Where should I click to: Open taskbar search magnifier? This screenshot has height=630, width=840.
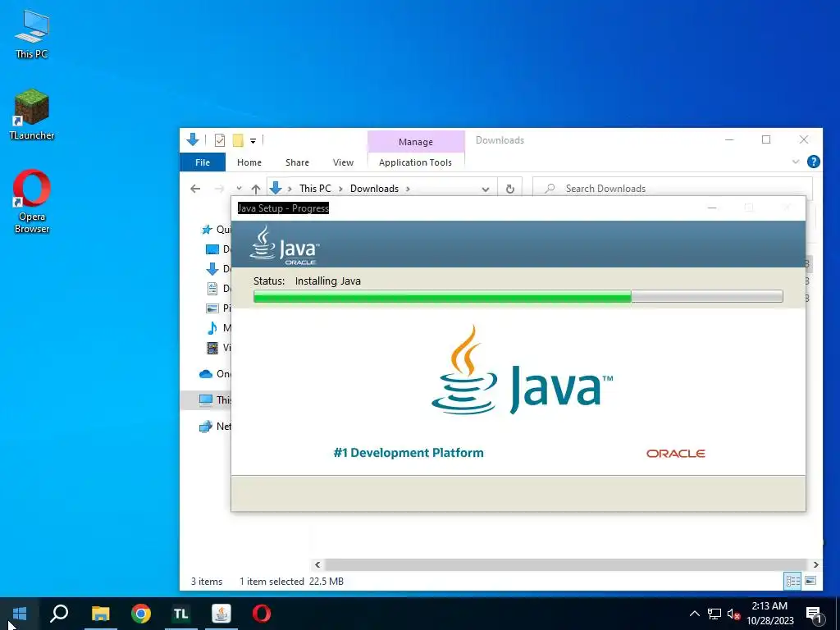(x=59, y=614)
